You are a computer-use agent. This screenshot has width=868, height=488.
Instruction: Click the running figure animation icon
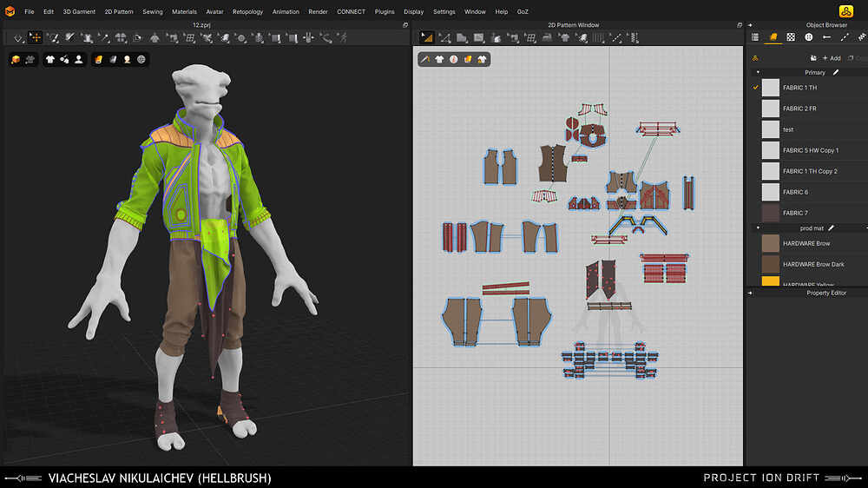343,37
